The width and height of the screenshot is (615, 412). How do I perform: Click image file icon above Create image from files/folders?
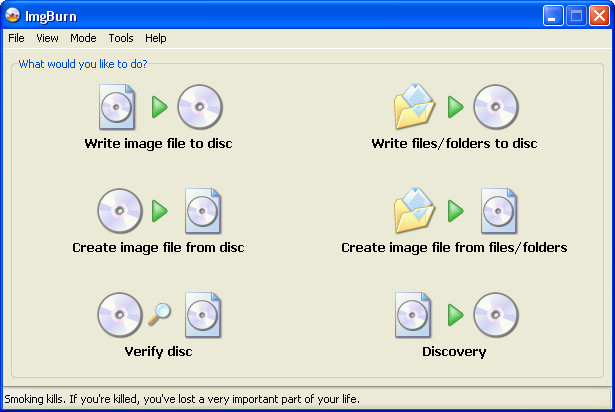pos(499,211)
